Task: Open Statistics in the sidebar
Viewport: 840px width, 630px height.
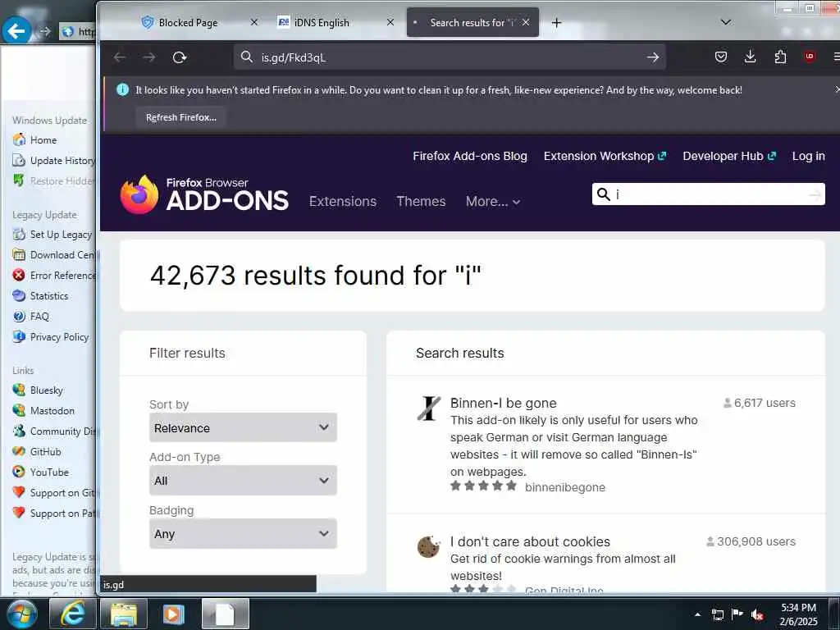Action: [48, 295]
